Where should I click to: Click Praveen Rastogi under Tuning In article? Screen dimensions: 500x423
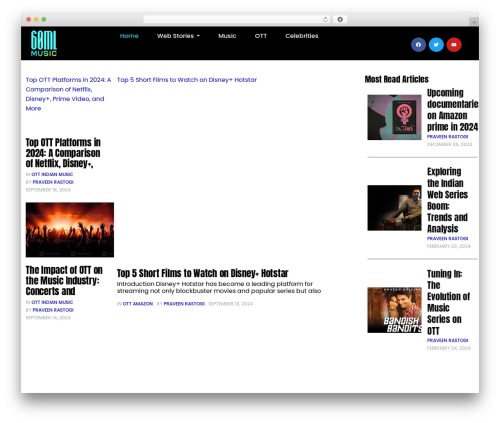(447, 340)
